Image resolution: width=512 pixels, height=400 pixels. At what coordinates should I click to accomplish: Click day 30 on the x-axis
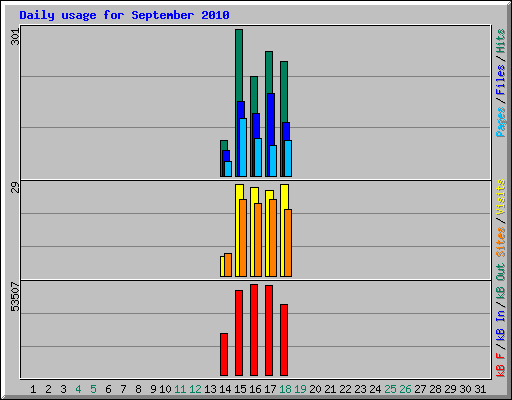coord(465,389)
